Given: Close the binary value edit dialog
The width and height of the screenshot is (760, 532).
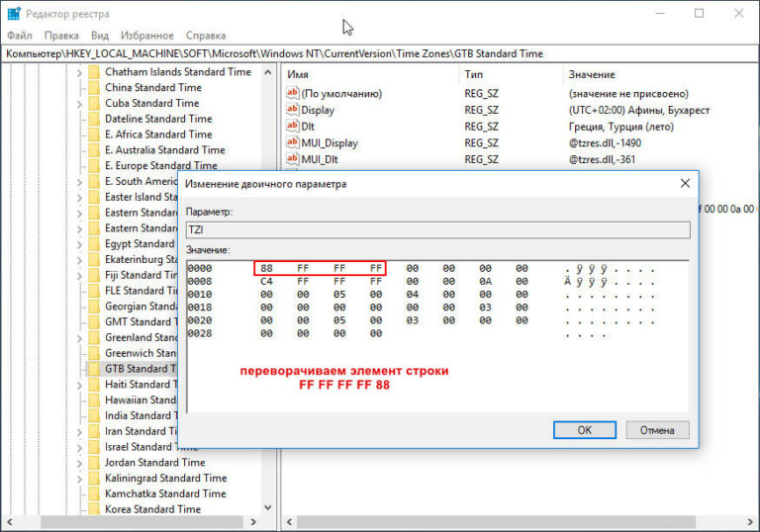Looking at the screenshot, I should [x=684, y=184].
